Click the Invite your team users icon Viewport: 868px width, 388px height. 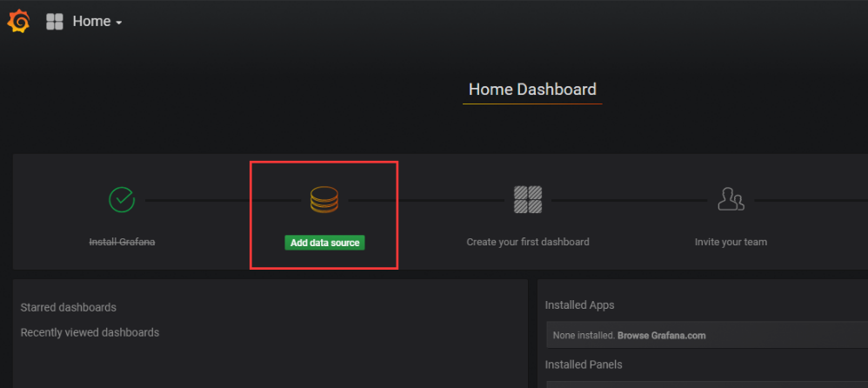(731, 199)
